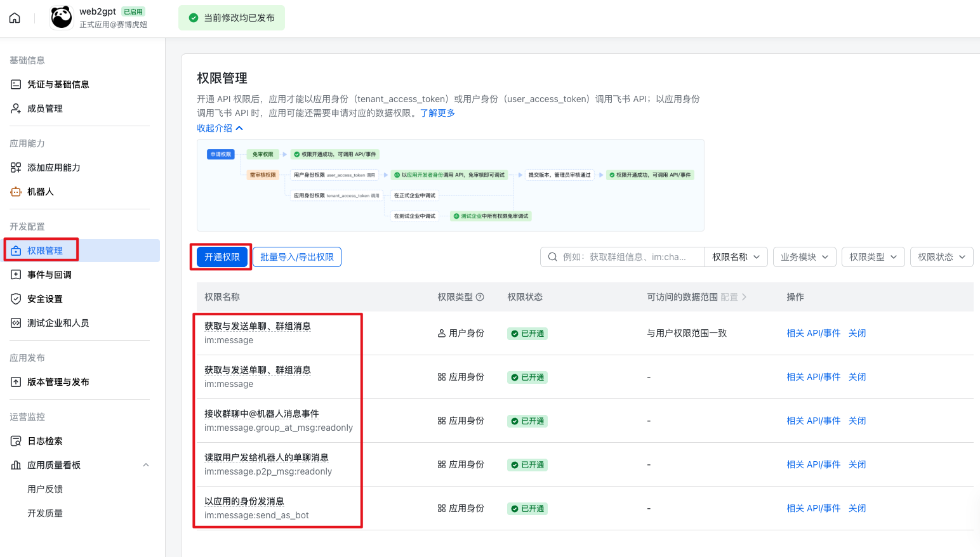Image resolution: width=980 pixels, height=557 pixels.
Task: Expand the 业务模块 filter dropdown
Action: coord(804,257)
